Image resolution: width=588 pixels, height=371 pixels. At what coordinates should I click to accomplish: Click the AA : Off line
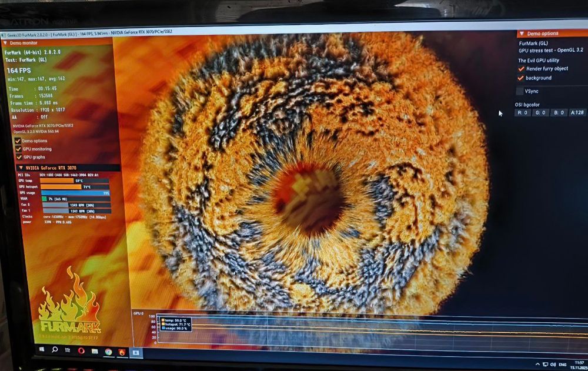[29, 117]
